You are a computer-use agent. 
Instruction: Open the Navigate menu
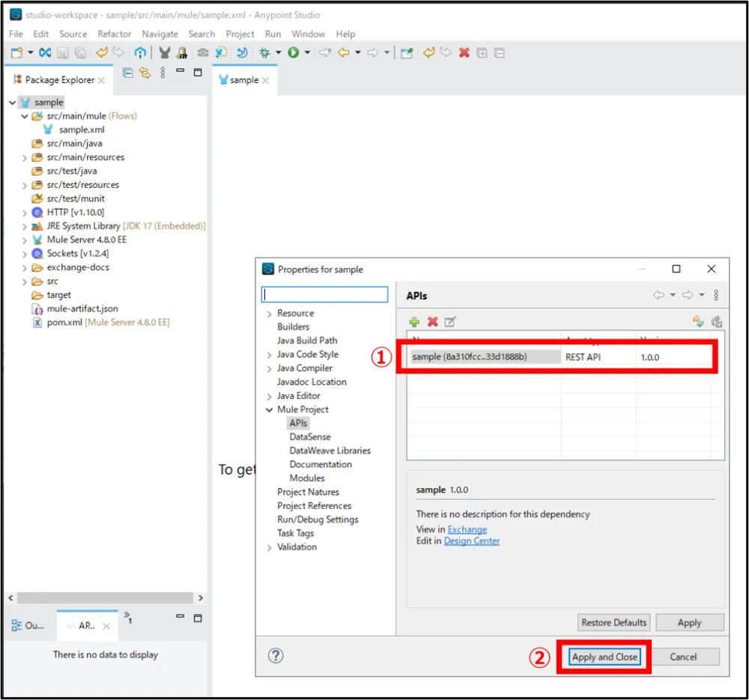(160, 34)
